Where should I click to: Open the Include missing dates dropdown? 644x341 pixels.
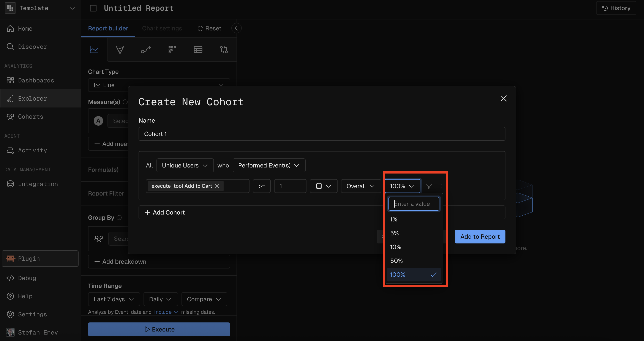[x=166, y=312]
